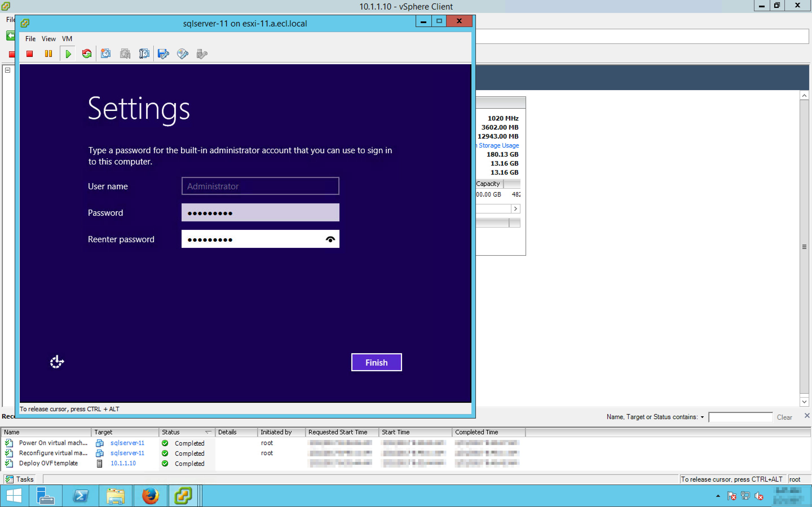812x507 pixels.
Task: Click the floppy device connection icon
Action: click(164, 54)
